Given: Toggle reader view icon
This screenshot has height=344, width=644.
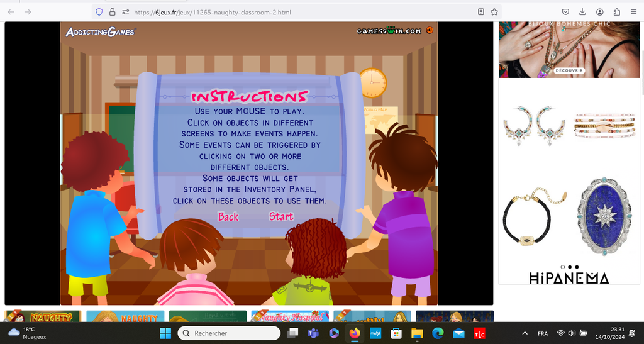Looking at the screenshot, I should coord(481,12).
